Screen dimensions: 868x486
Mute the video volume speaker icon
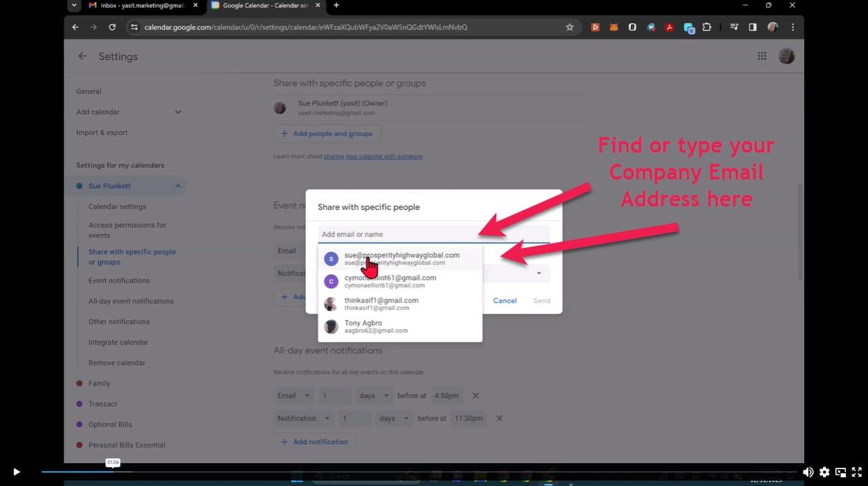pyautogui.click(x=807, y=472)
